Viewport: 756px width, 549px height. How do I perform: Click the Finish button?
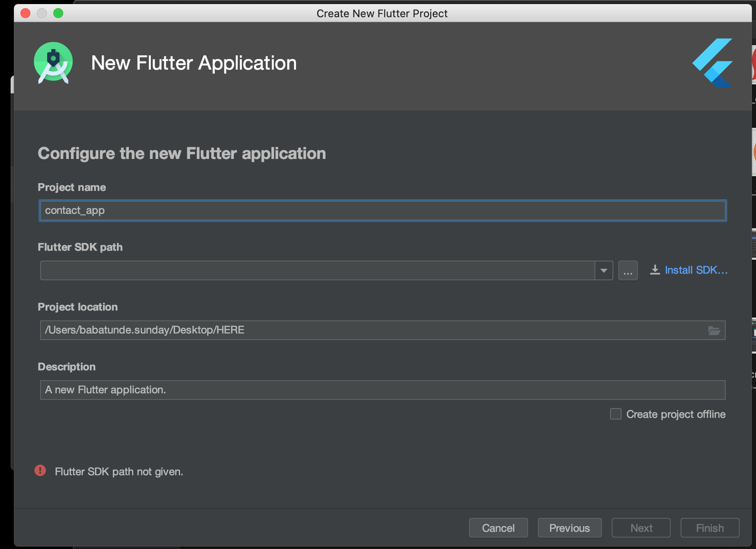click(x=709, y=528)
